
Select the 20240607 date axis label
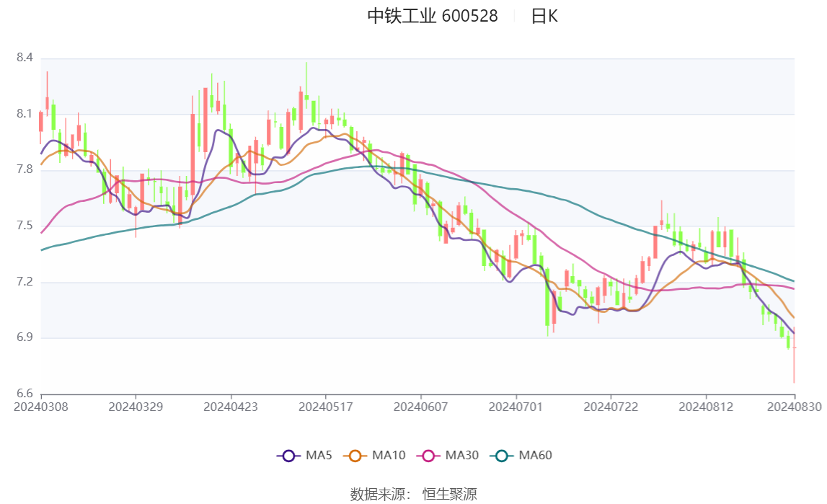pyautogui.click(x=420, y=407)
